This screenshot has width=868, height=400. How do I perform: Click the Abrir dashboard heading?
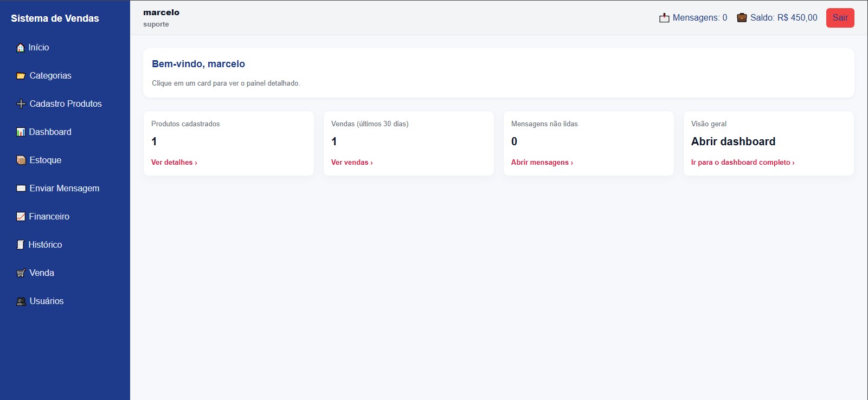coord(733,141)
